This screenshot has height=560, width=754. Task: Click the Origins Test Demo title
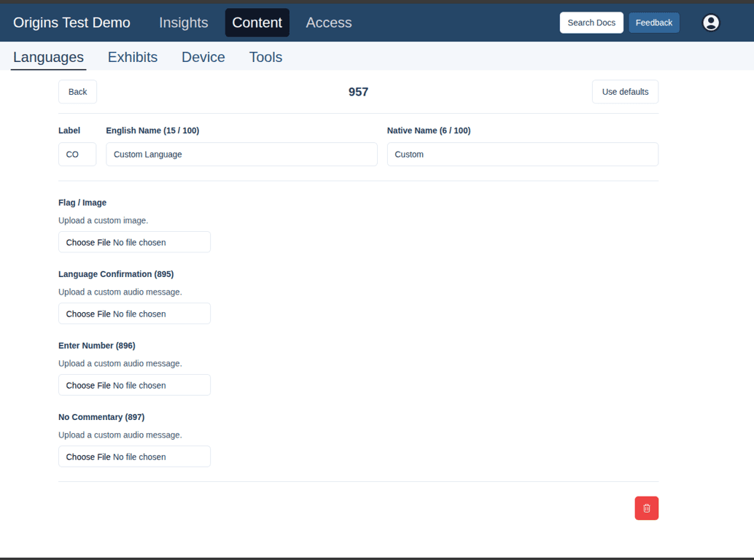point(71,23)
